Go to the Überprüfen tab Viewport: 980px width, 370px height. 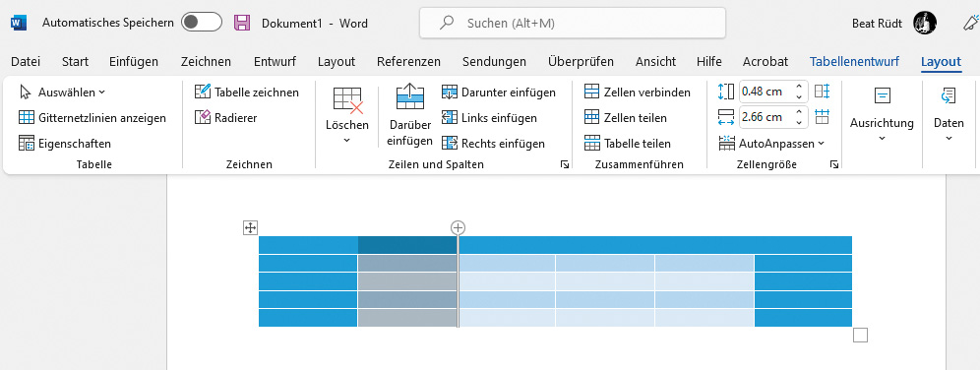pos(581,61)
